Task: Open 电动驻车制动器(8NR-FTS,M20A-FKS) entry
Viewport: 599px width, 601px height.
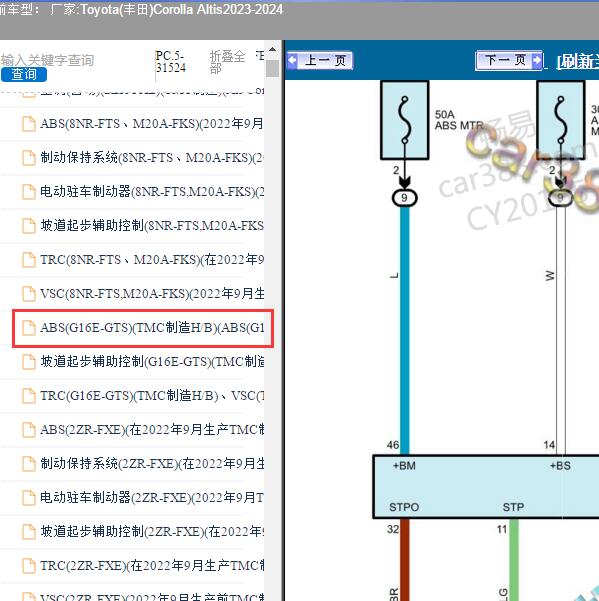Action: tap(152, 191)
